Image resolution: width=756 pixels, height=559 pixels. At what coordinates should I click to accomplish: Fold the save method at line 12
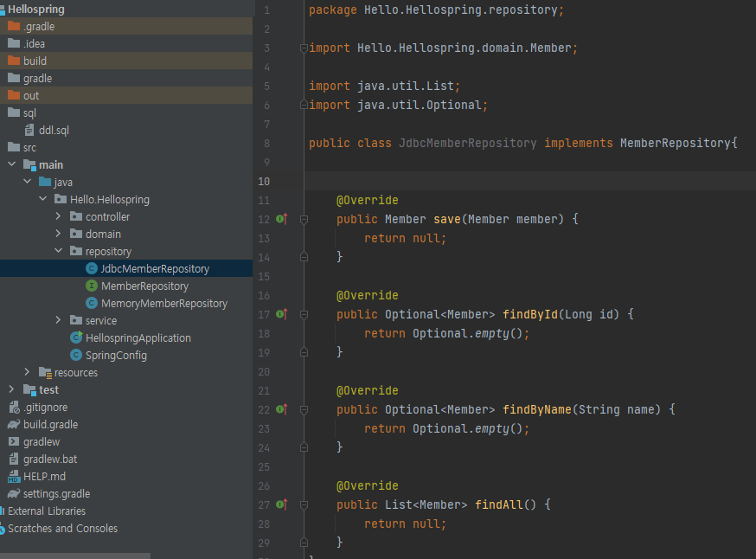(x=304, y=220)
